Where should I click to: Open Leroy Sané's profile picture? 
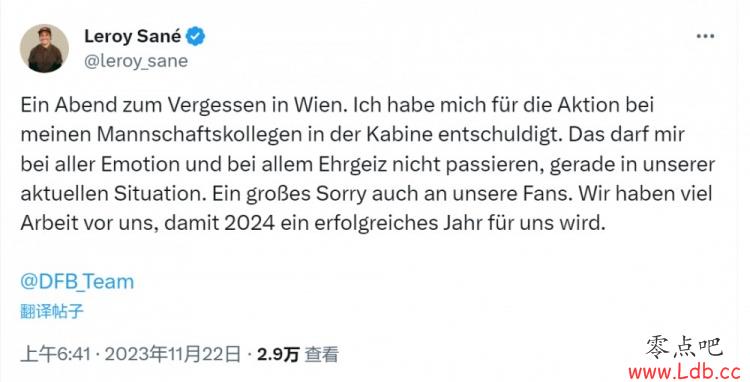pos(44,49)
